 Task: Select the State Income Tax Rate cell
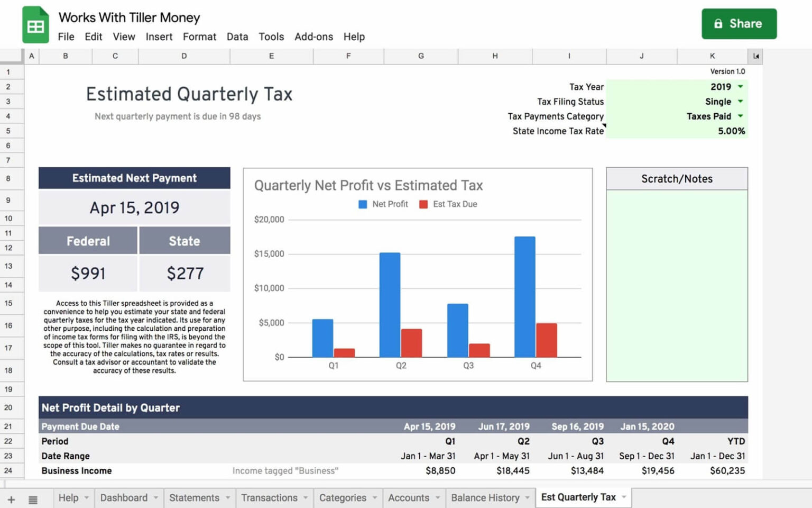coord(708,131)
